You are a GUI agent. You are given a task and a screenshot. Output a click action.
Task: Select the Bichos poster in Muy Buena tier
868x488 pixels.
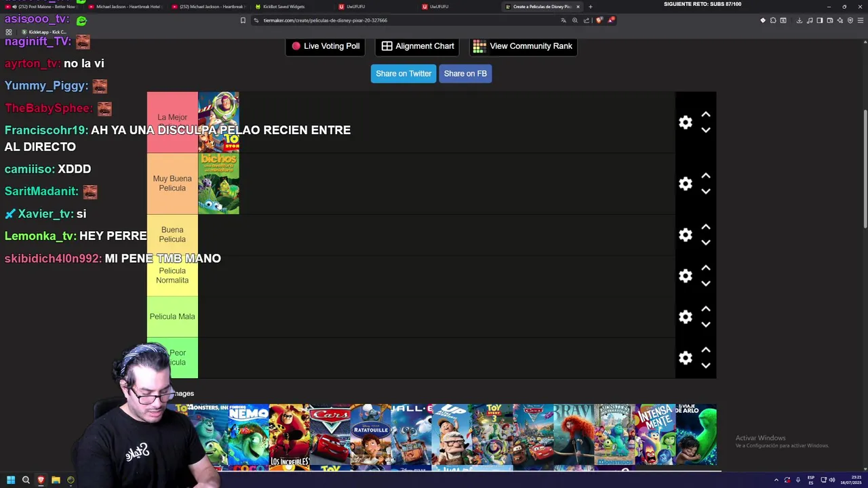click(x=218, y=184)
